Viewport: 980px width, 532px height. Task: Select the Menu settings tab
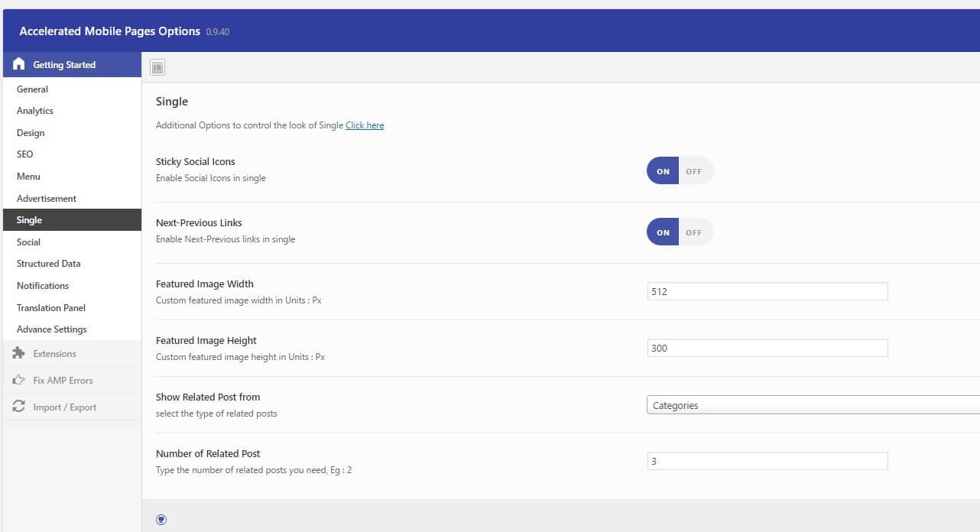(72, 177)
